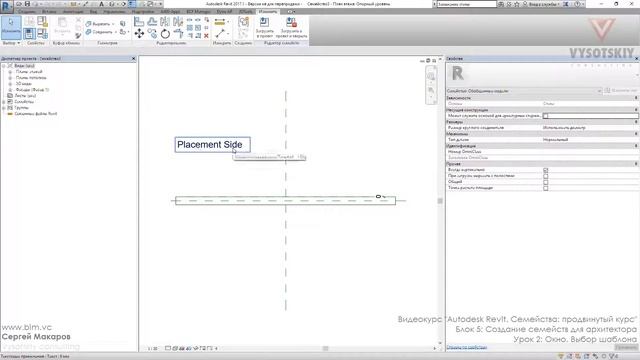Click the 'Применить' button
The width and height of the screenshot is (640, 360).
pos(626,347)
